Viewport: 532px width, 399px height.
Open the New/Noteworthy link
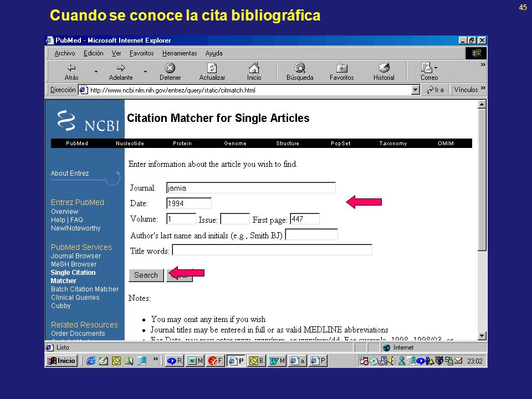click(x=76, y=228)
